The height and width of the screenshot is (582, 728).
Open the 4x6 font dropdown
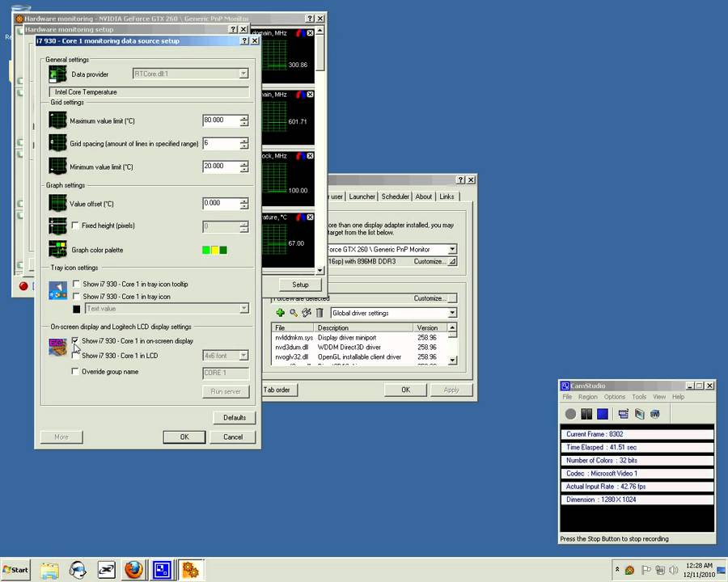tap(243, 356)
